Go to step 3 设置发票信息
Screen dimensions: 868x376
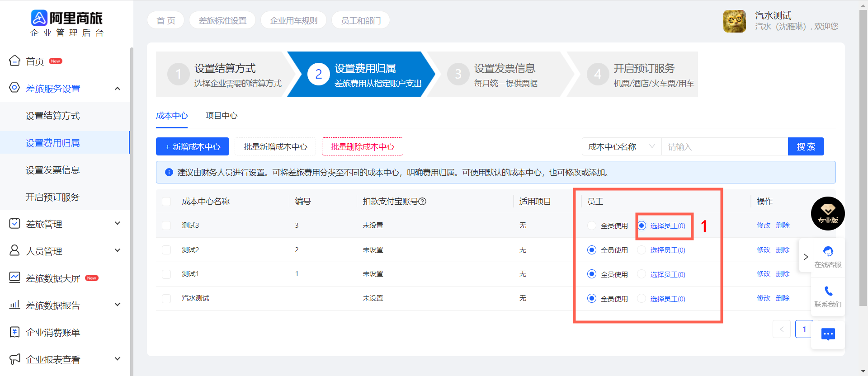[500, 74]
